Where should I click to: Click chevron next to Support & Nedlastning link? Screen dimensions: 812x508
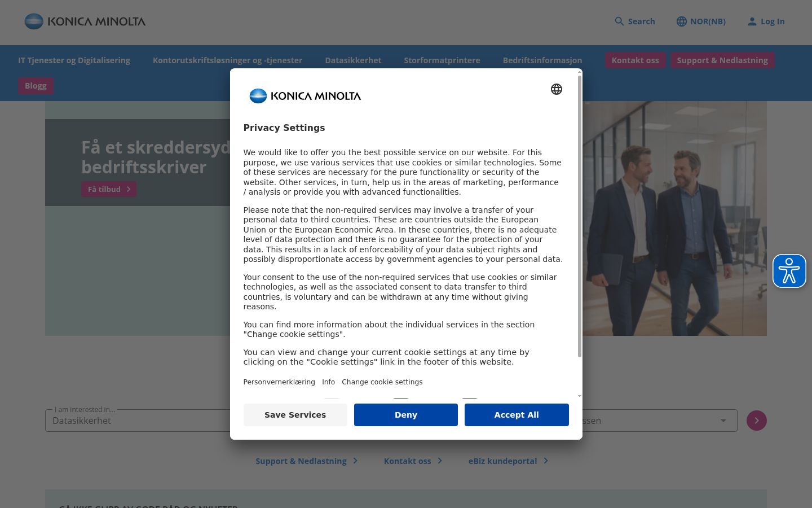355,461
